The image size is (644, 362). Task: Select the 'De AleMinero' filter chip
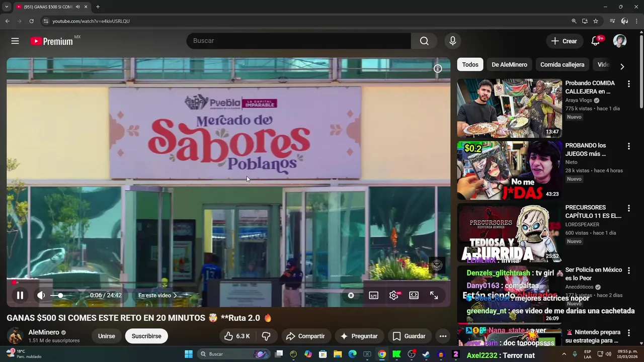pyautogui.click(x=509, y=64)
